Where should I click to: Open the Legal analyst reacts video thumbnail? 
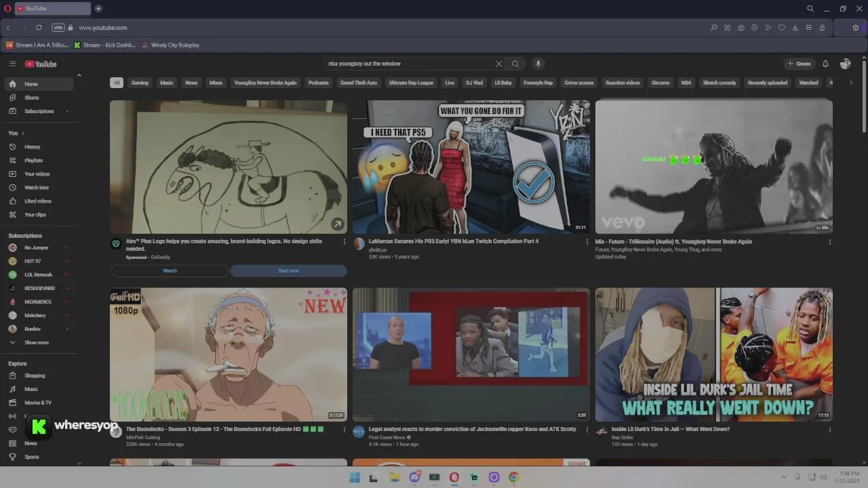coord(471,354)
